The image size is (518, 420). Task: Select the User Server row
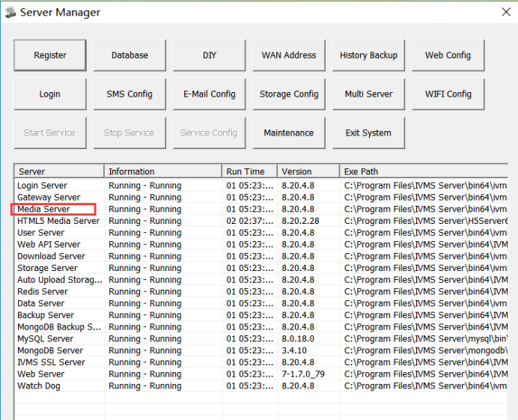261,233
